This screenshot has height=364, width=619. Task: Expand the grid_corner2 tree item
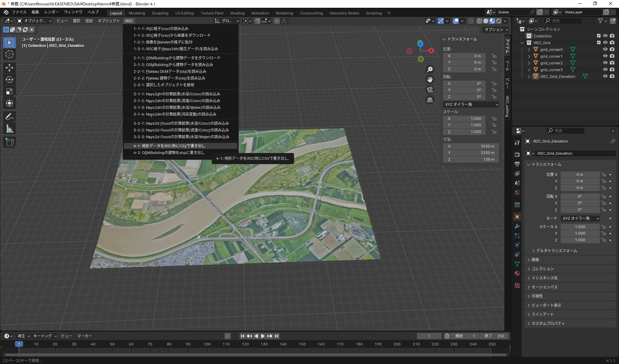pos(529,63)
